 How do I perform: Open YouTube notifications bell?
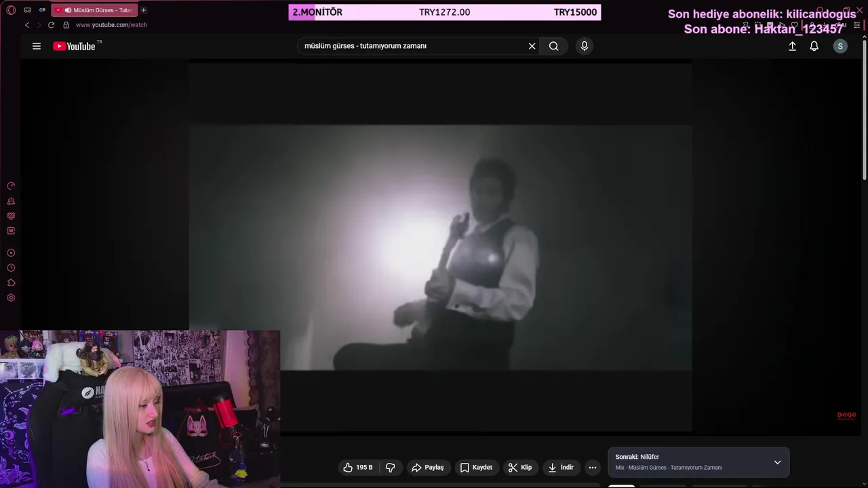(x=814, y=46)
